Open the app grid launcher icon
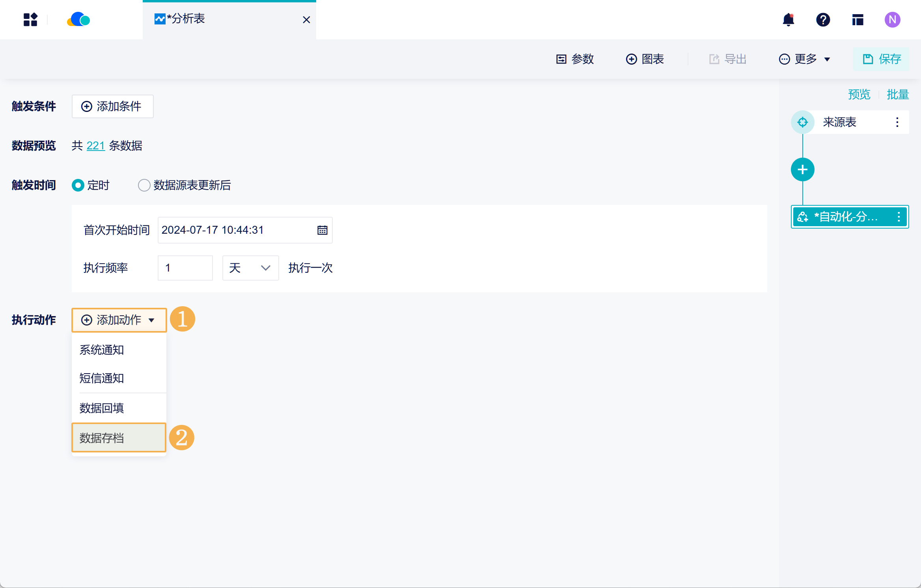 coord(30,19)
